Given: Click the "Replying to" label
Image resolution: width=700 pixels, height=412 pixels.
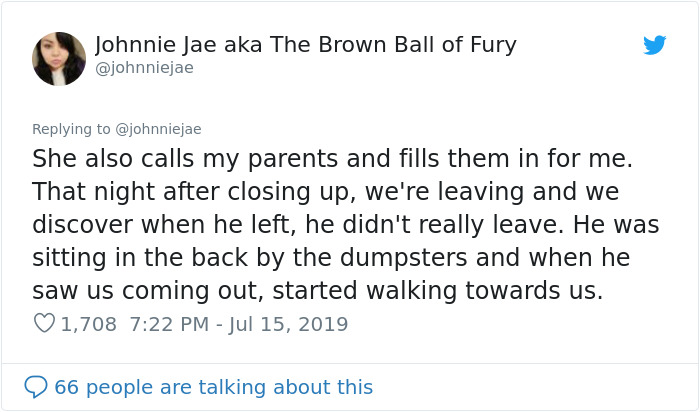Looking at the screenshot, I should (70, 129).
